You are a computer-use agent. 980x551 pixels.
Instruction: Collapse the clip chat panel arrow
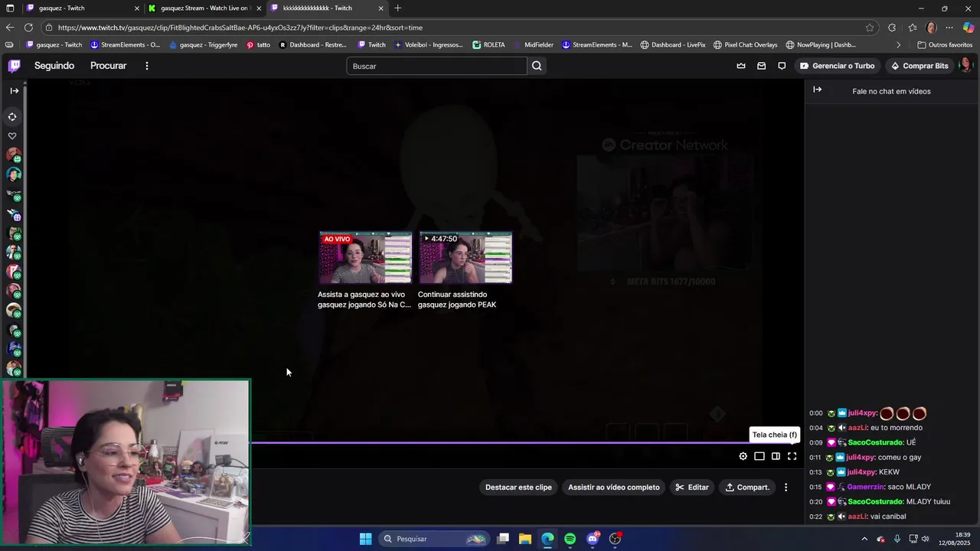pos(817,90)
